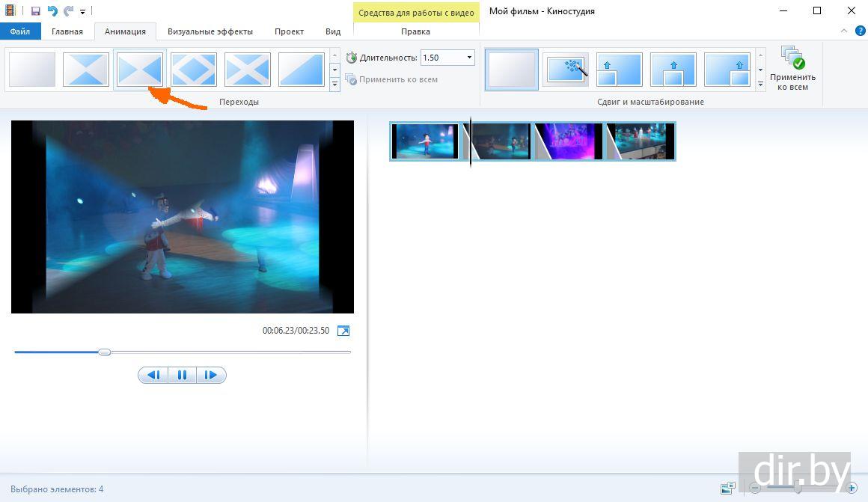Open Help using the blue question mark
Screen dimensions: 868x502
click(x=860, y=31)
